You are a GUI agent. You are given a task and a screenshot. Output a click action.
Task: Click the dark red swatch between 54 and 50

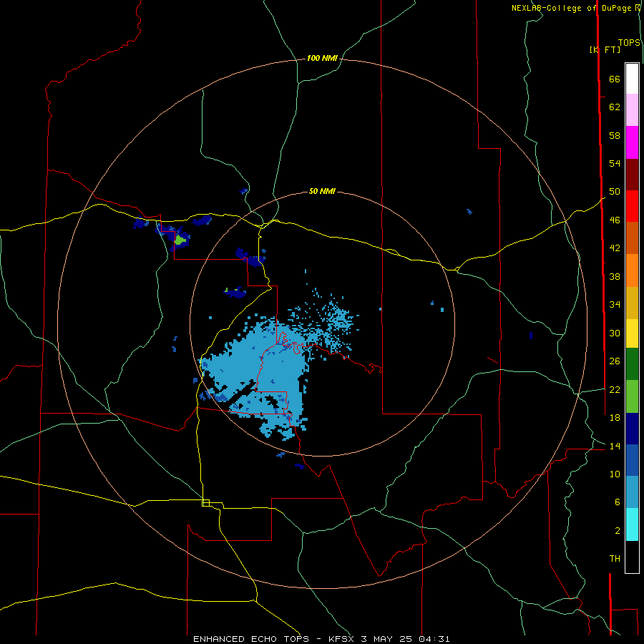(632, 175)
